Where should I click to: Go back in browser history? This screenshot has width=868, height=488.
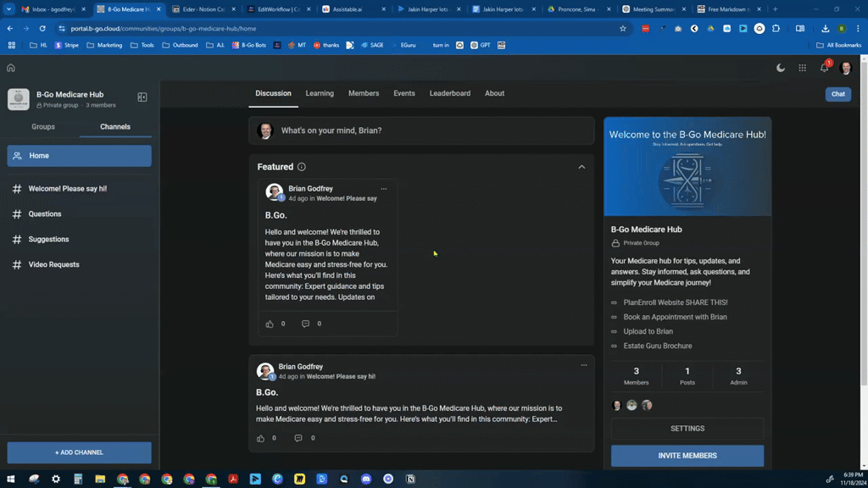coord(10,28)
